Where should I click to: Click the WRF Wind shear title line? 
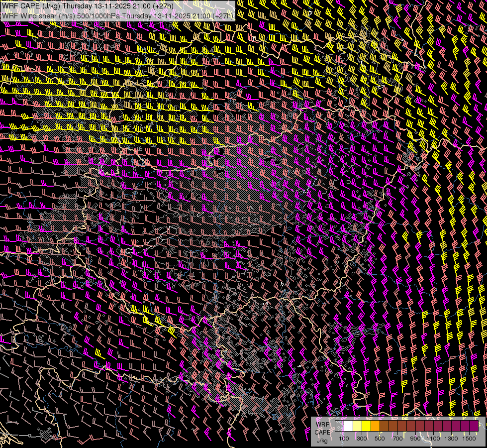[117, 16]
